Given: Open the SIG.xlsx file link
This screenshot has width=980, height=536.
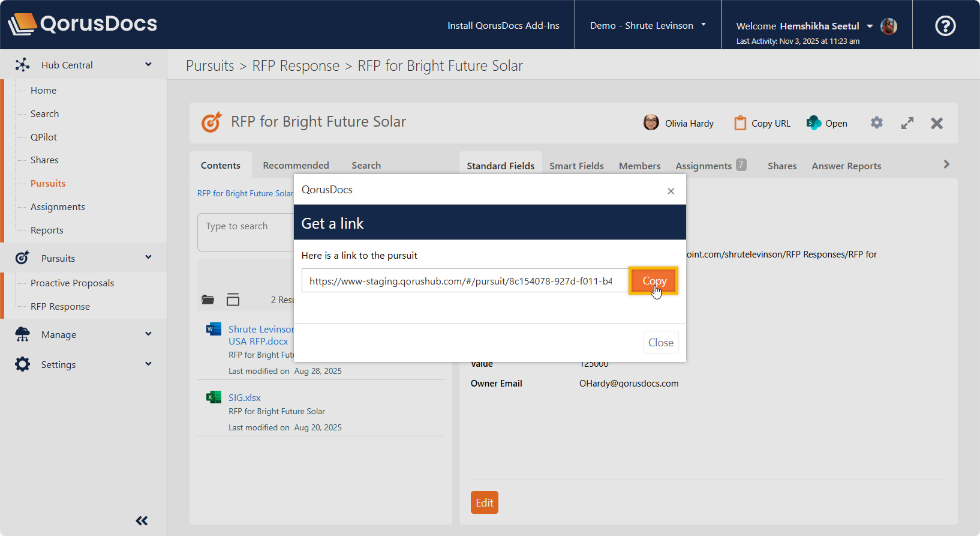Looking at the screenshot, I should (245, 397).
